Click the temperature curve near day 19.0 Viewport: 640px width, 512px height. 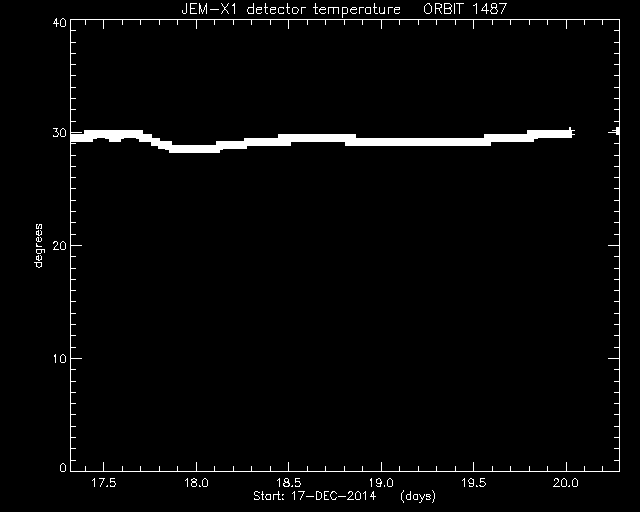pos(381,142)
